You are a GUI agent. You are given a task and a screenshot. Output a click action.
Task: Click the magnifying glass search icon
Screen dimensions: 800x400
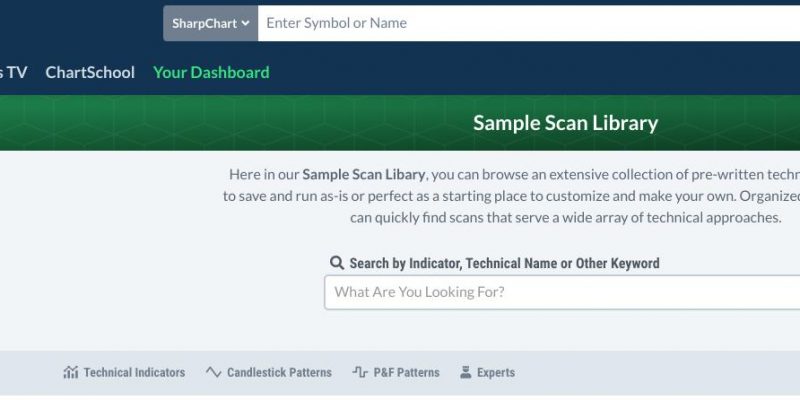tap(337, 263)
